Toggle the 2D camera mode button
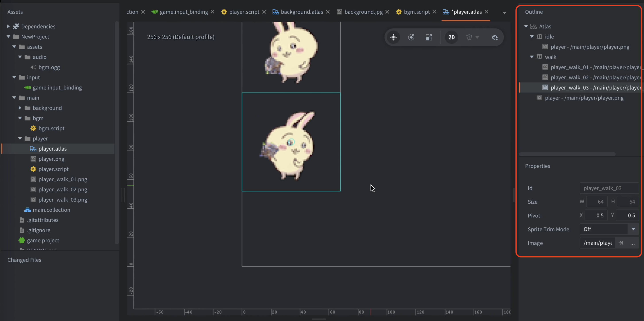 click(452, 37)
